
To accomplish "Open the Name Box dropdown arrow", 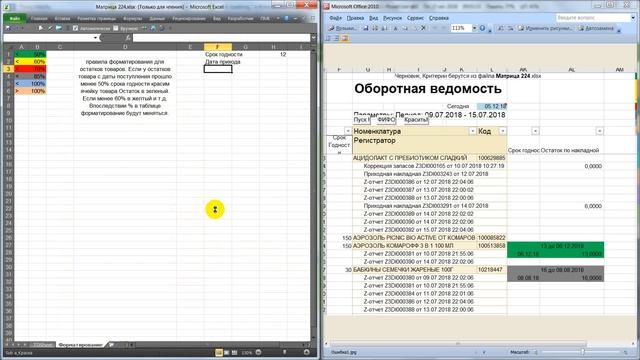I will click(95, 38).
